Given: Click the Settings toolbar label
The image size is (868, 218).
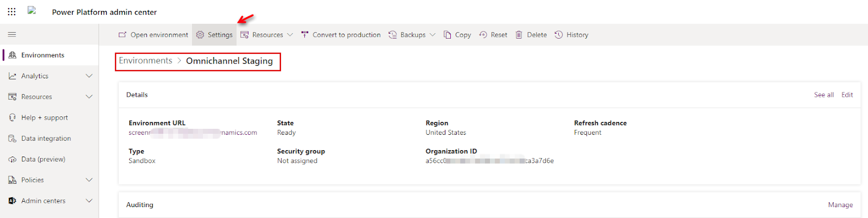Looking at the screenshot, I should (220, 35).
